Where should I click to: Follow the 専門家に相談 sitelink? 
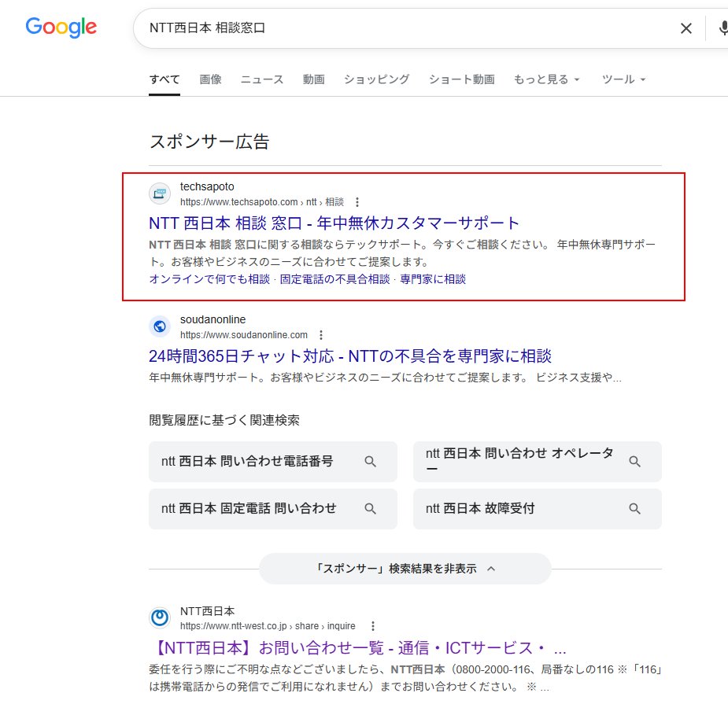click(x=433, y=279)
